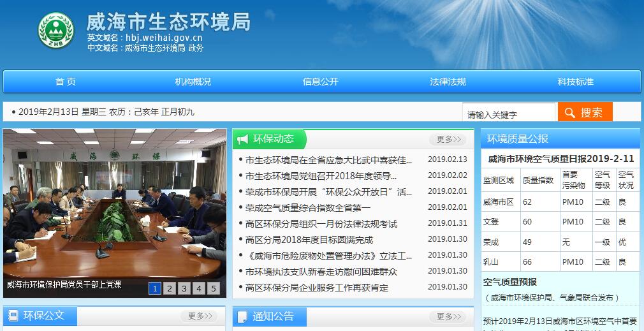Click the 质量指数 column header
Viewport: 644px width, 331px height.
[538, 180]
